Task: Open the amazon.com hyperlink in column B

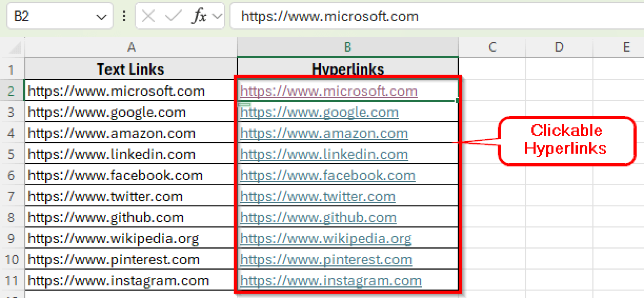Action: [x=323, y=133]
